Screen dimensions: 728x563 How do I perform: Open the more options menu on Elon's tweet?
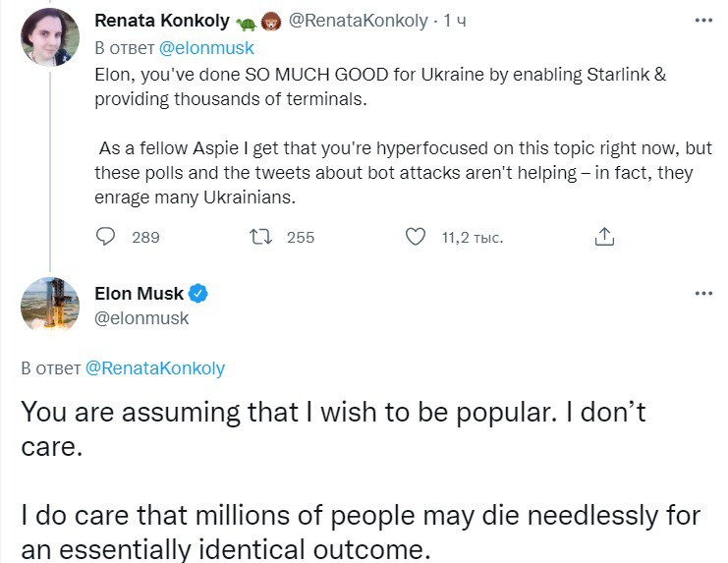coord(703,293)
